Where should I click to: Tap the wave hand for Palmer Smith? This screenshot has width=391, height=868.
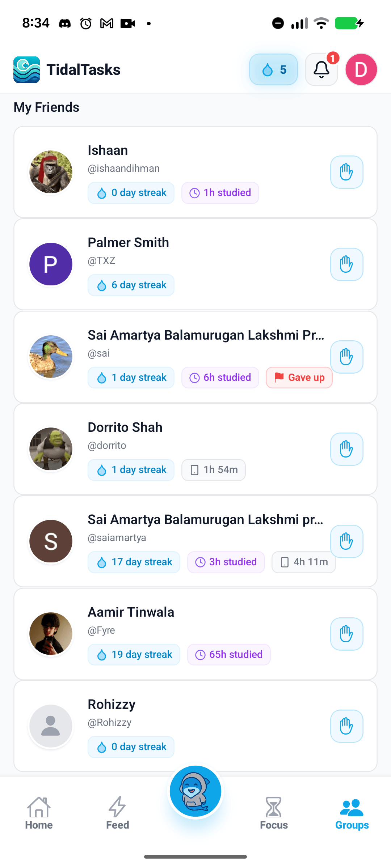pos(346,264)
